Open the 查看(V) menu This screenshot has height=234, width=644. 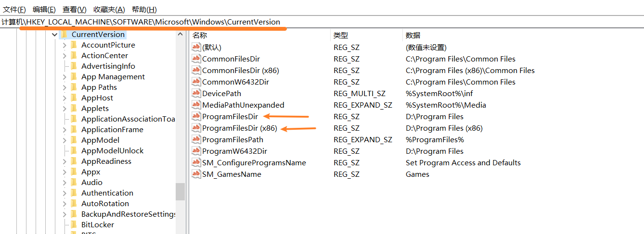click(75, 9)
